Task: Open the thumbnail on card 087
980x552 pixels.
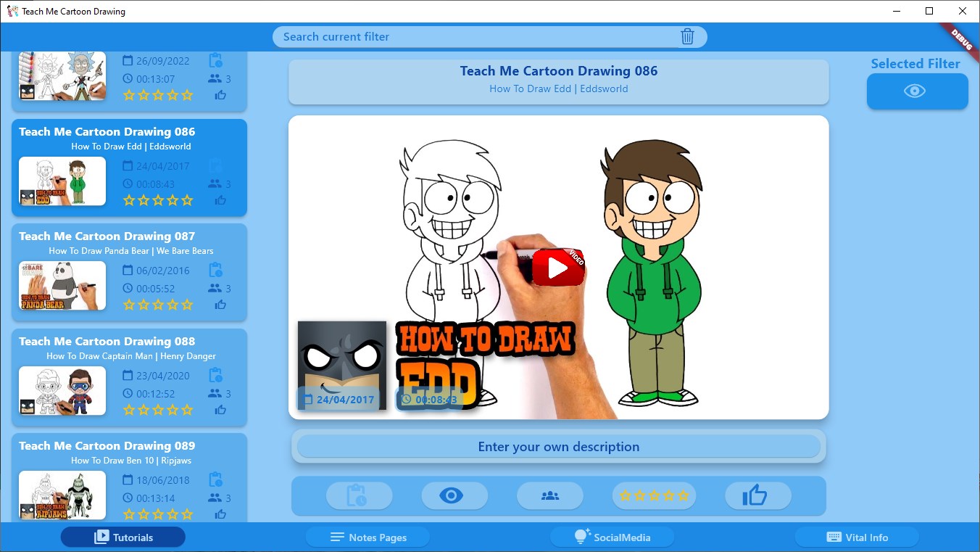Action: (x=62, y=286)
